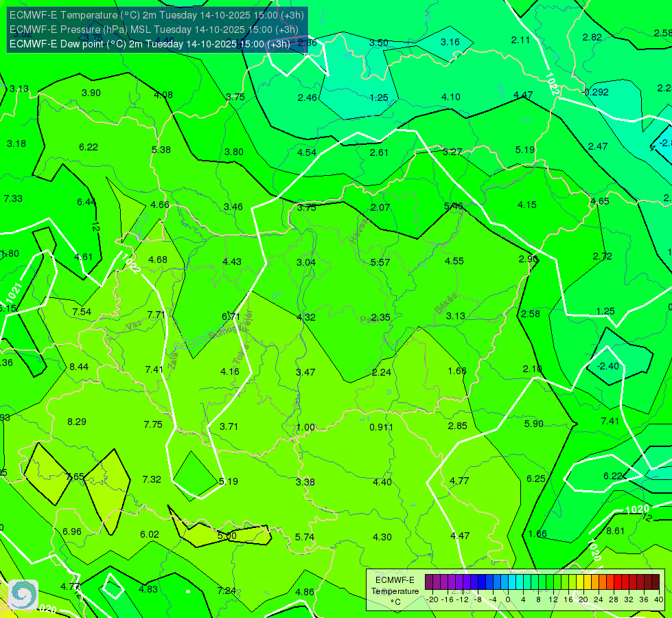Click the dew point value 2.85

[458, 426]
